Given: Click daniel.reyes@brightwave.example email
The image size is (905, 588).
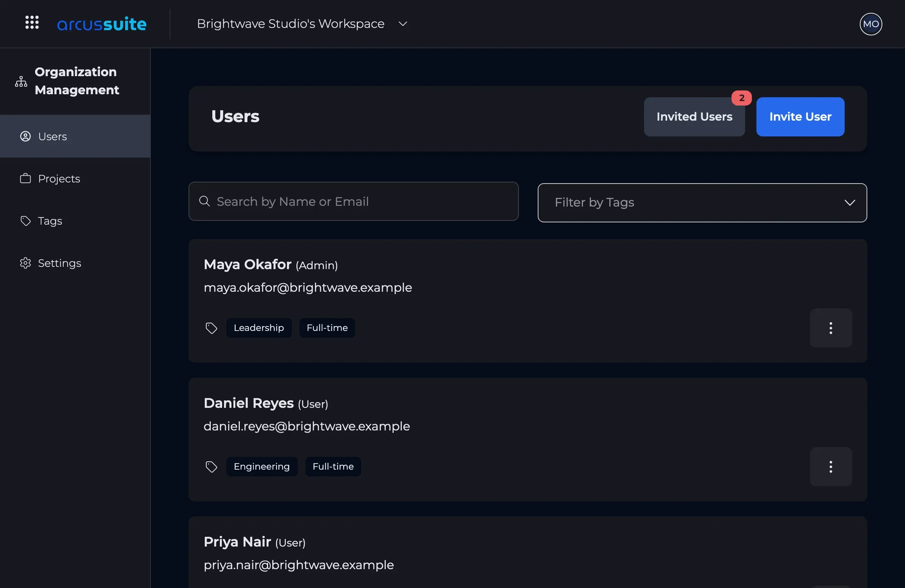Looking at the screenshot, I should tap(307, 426).
